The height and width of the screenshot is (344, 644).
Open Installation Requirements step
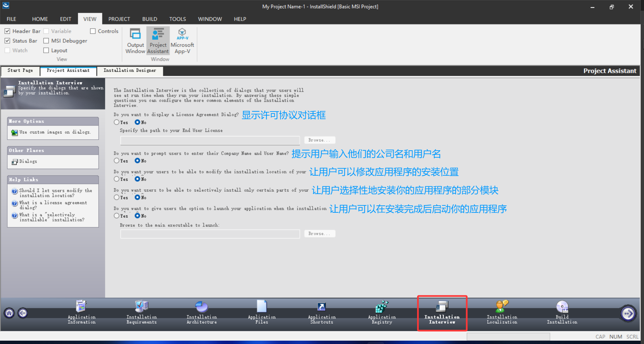coord(141,313)
